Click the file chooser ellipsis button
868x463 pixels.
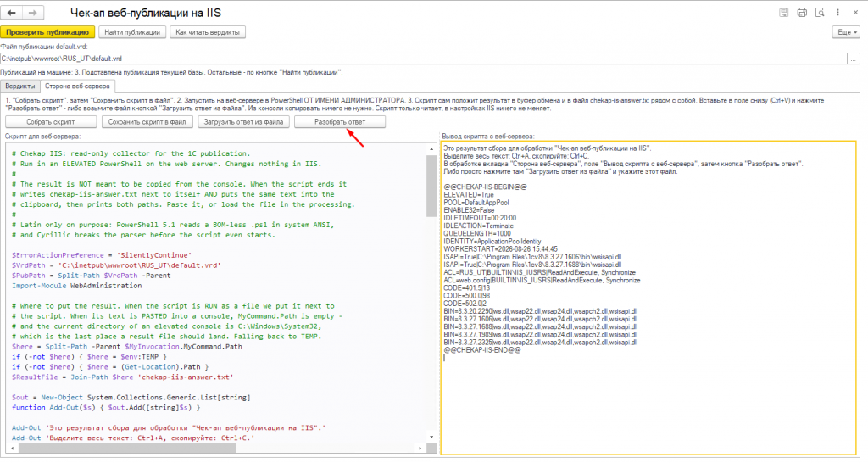tap(854, 59)
